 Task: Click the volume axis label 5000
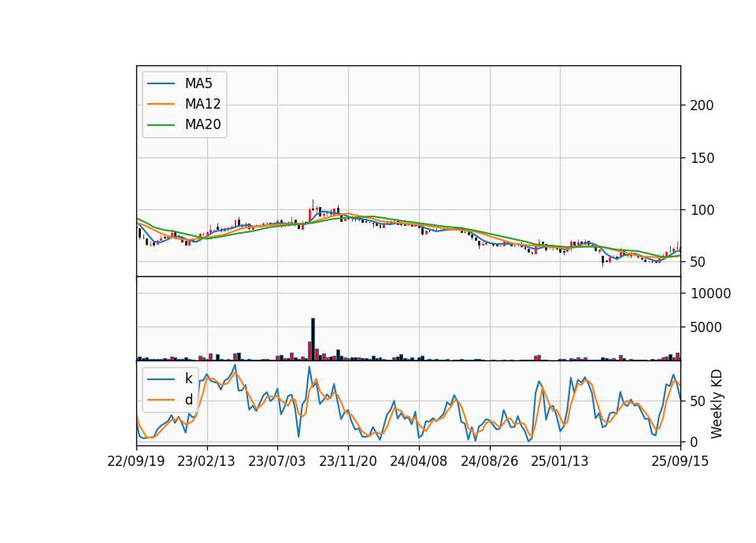click(706, 327)
